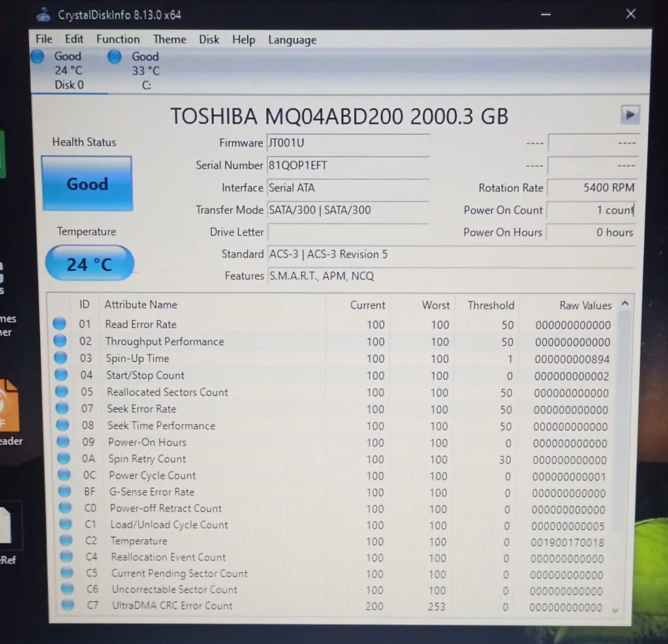
Task: Click status icon for Seek Error Rate
Action: coord(62,408)
